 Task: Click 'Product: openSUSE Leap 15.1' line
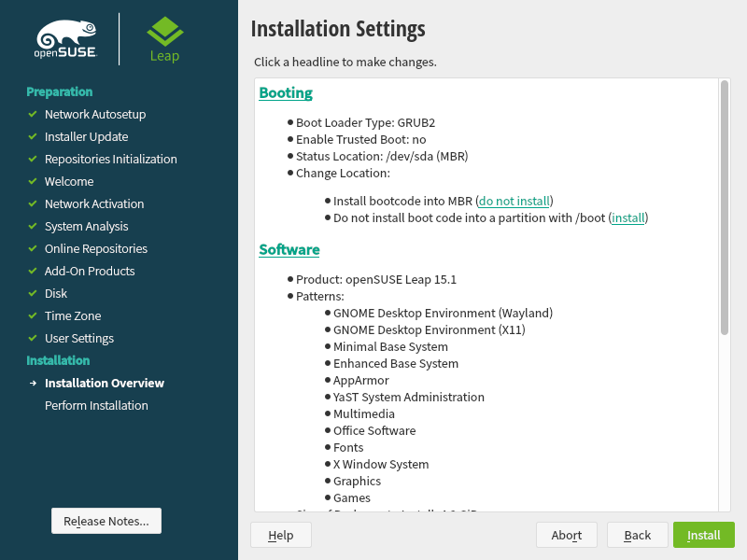[376, 279]
